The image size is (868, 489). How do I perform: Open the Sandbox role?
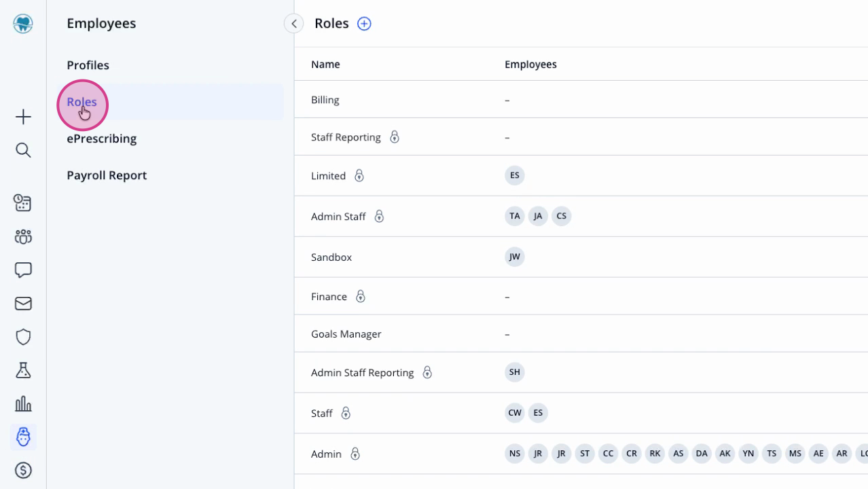point(331,257)
